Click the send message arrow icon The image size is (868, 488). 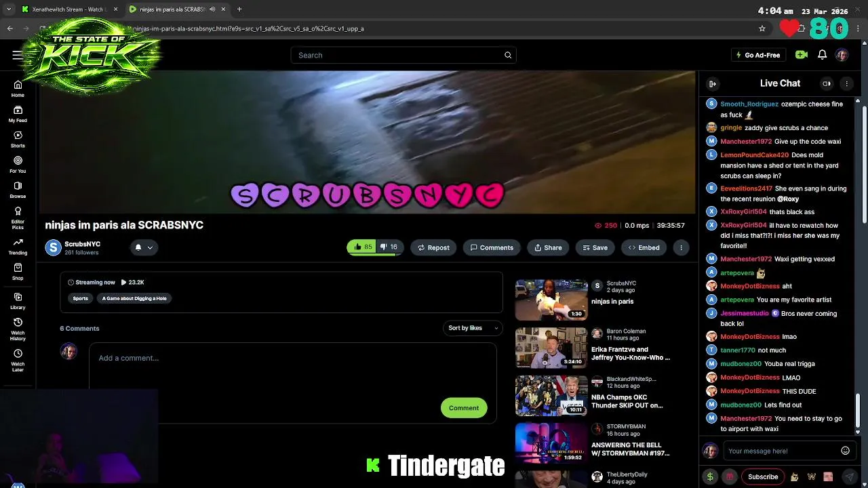(x=849, y=476)
